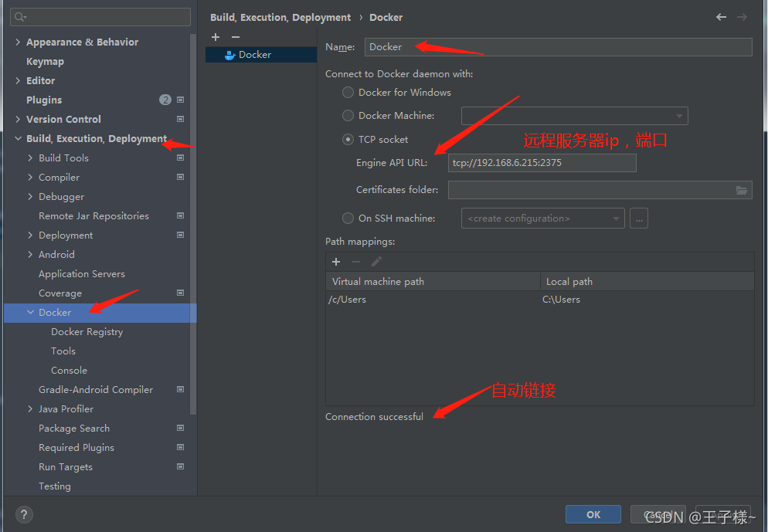Expand the Editor section
The height and width of the screenshot is (532, 768).
tap(18, 81)
